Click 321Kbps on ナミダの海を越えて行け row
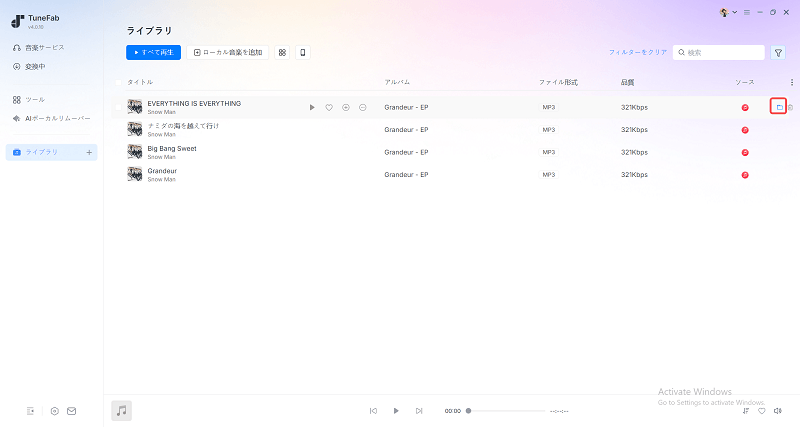This screenshot has width=800, height=427. coord(634,130)
